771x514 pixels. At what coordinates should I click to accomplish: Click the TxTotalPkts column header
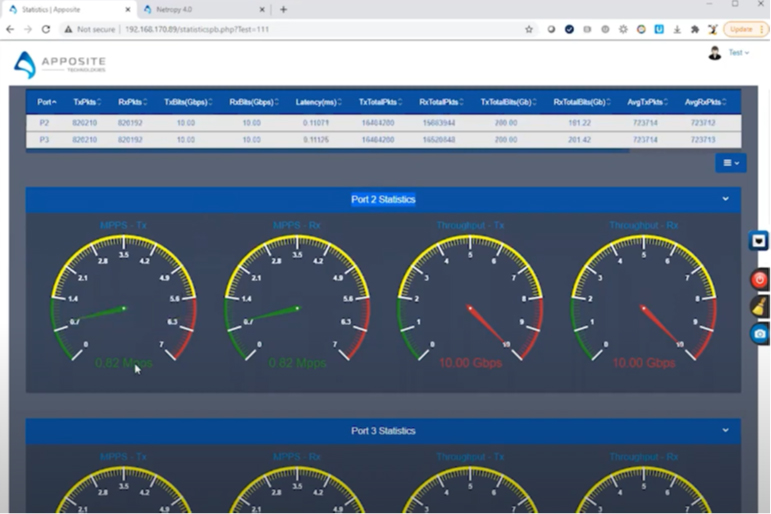coord(380,102)
